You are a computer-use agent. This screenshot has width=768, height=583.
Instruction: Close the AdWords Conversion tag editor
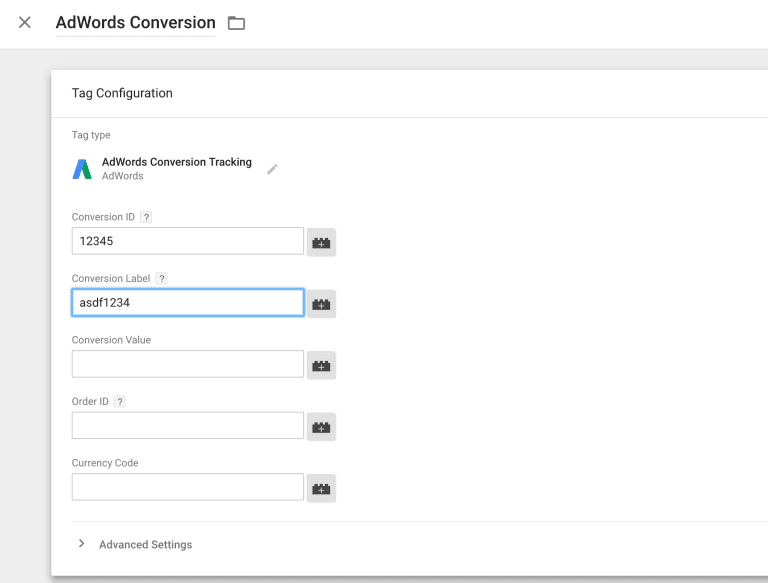click(24, 23)
